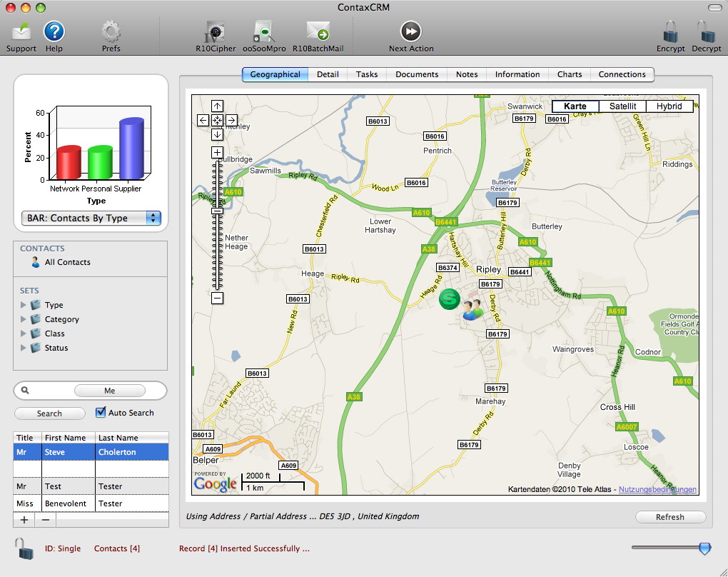Pan the map up with arrow
This screenshot has width=728, height=577.
[217, 106]
